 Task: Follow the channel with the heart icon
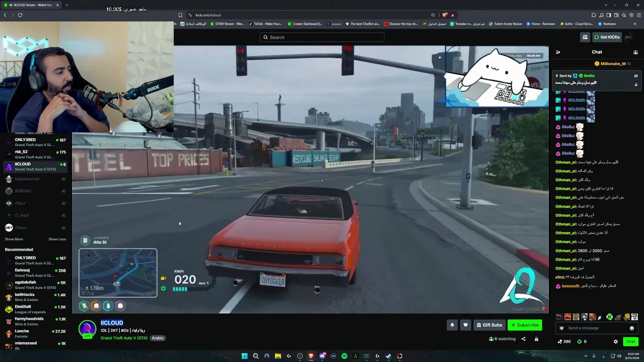click(x=465, y=325)
